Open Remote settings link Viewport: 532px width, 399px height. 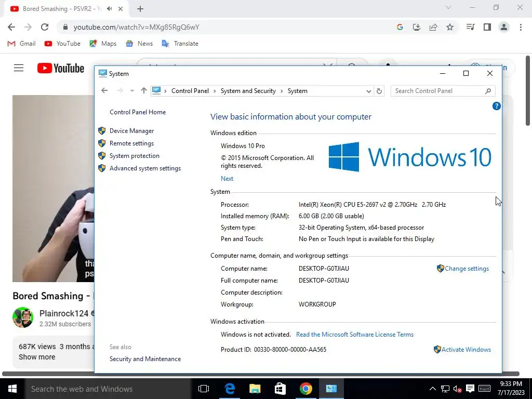(131, 143)
